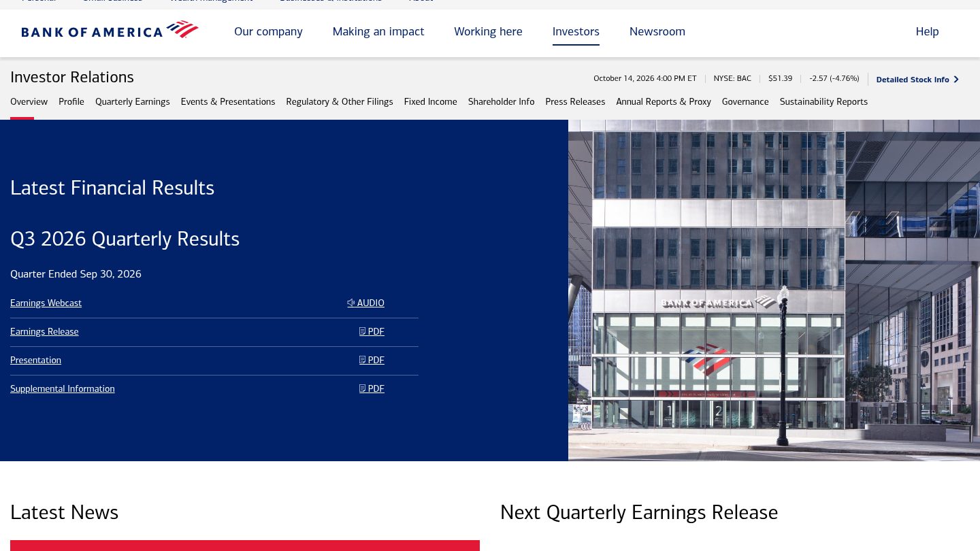Select Working here in the top navigation
Viewport: 980px width, 551px height.
[x=488, y=31]
